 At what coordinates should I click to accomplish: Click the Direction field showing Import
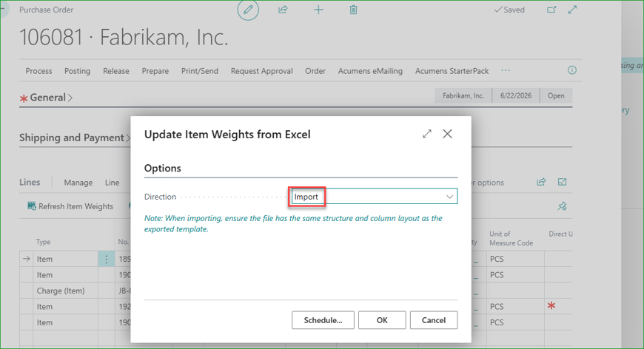coord(374,197)
